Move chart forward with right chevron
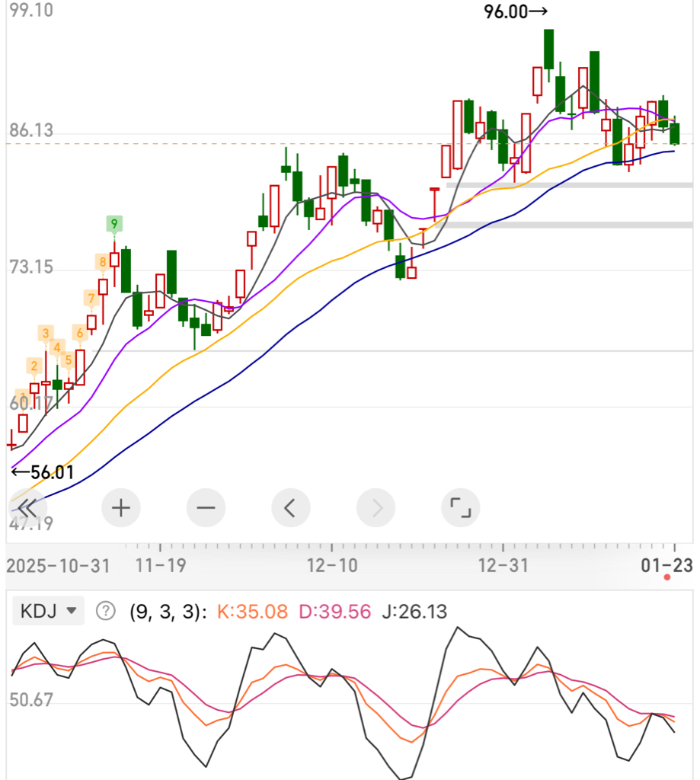 tap(376, 508)
